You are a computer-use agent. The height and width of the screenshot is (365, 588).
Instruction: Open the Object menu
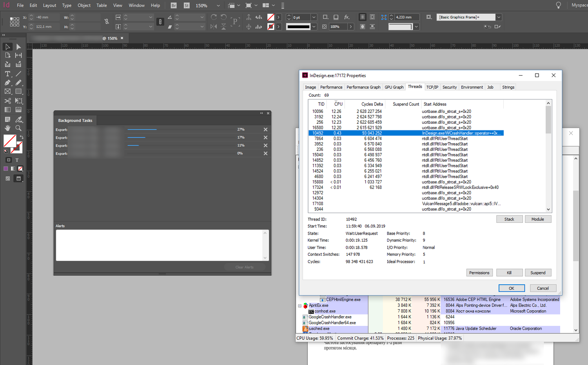pos(84,5)
